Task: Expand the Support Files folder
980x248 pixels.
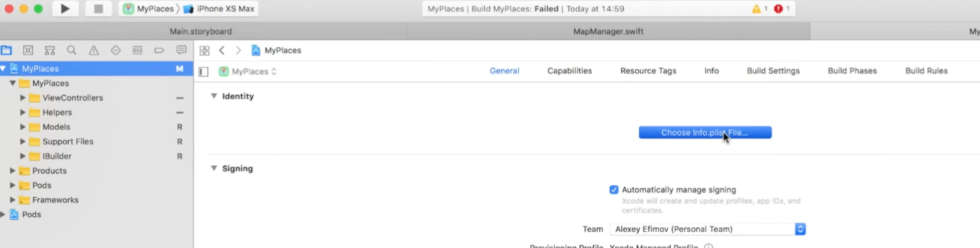Action: tap(23, 141)
